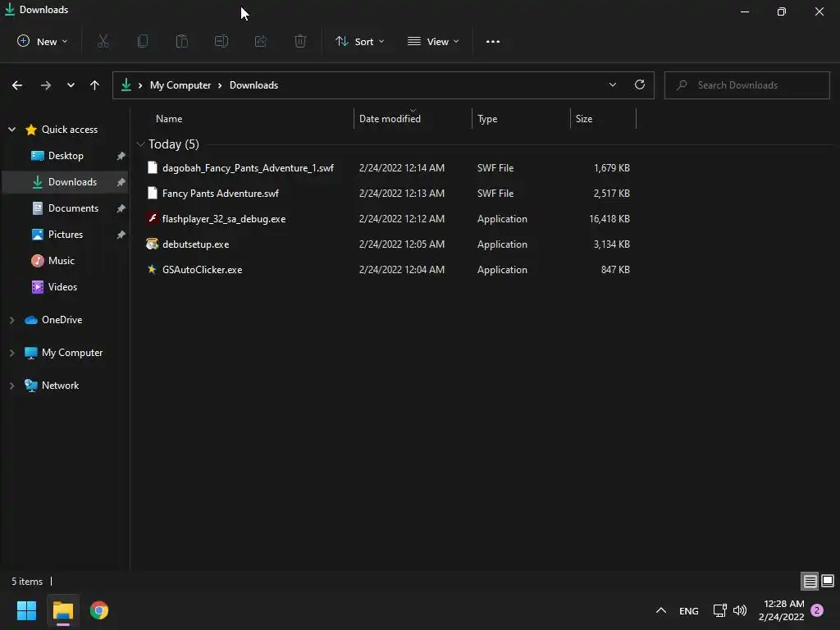Image resolution: width=840 pixels, height=630 pixels.
Task: Click the Paste clipboard icon
Action: (x=182, y=41)
